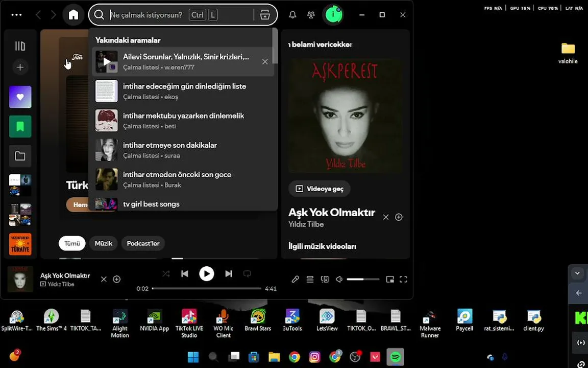Open The Sims 4 desktop shortcut
Screen dimensions: 588x368
pyautogui.click(x=52, y=320)
